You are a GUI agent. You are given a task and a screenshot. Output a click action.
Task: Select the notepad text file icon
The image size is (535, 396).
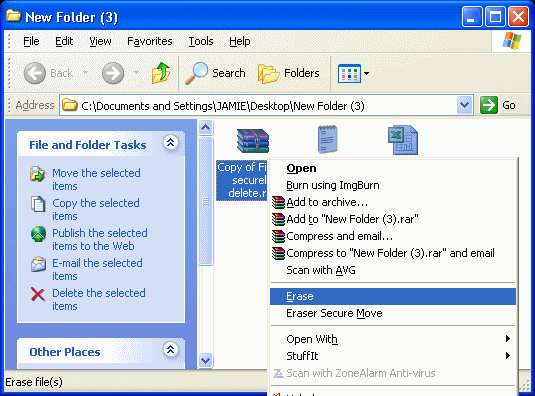(x=328, y=139)
